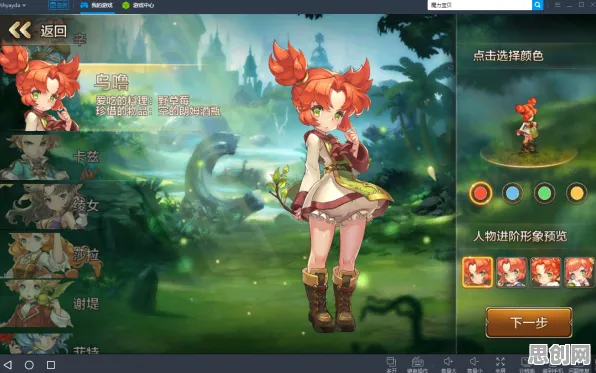Select the green color swatch

(x=544, y=193)
